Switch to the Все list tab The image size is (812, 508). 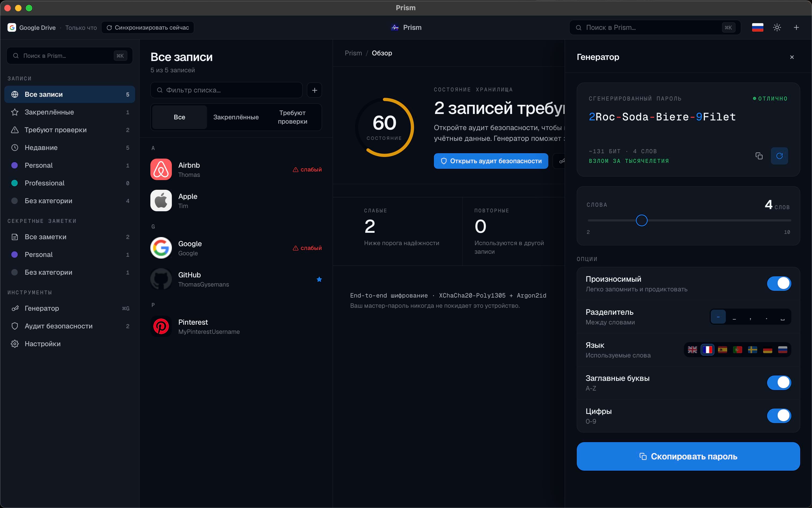tap(180, 117)
